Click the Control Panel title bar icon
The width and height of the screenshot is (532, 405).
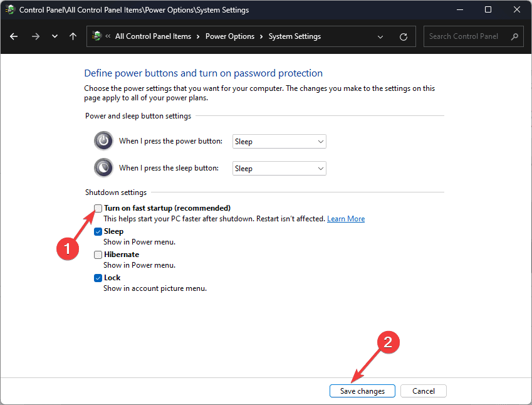10,10
